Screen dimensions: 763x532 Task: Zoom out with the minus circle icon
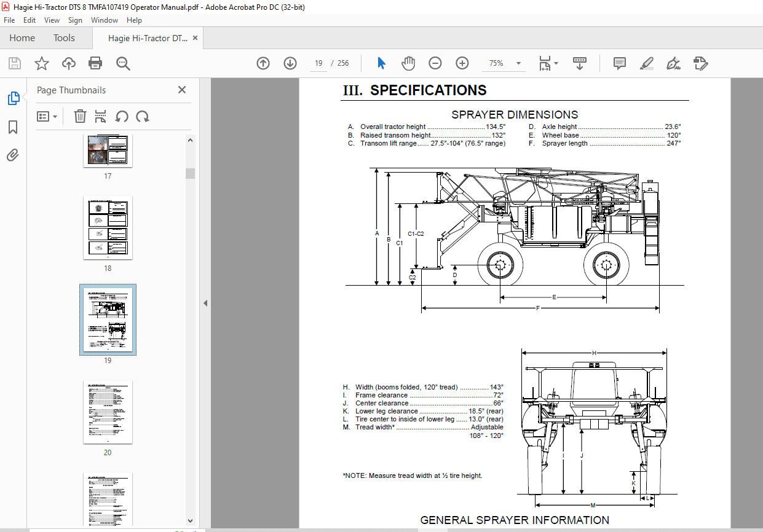click(x=435, y=63)
